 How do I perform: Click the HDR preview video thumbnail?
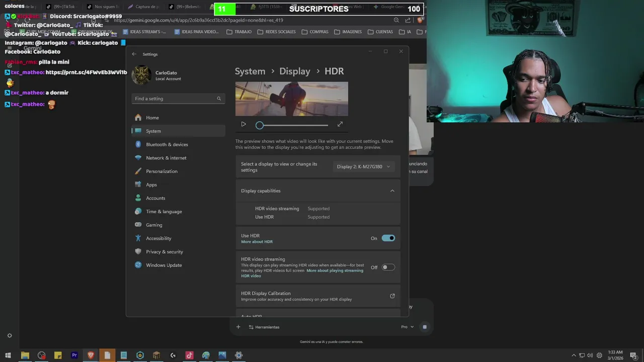coord(292,99)
